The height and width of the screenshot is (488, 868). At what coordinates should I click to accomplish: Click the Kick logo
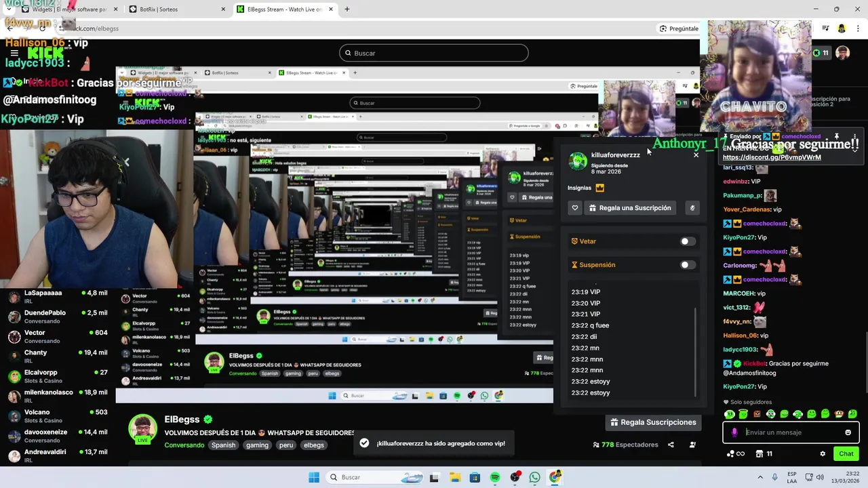[x=45, y=53]
